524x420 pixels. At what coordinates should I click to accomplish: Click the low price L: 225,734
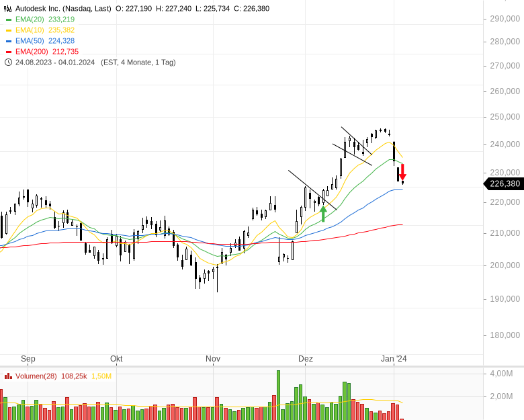[x=212, y=8]
